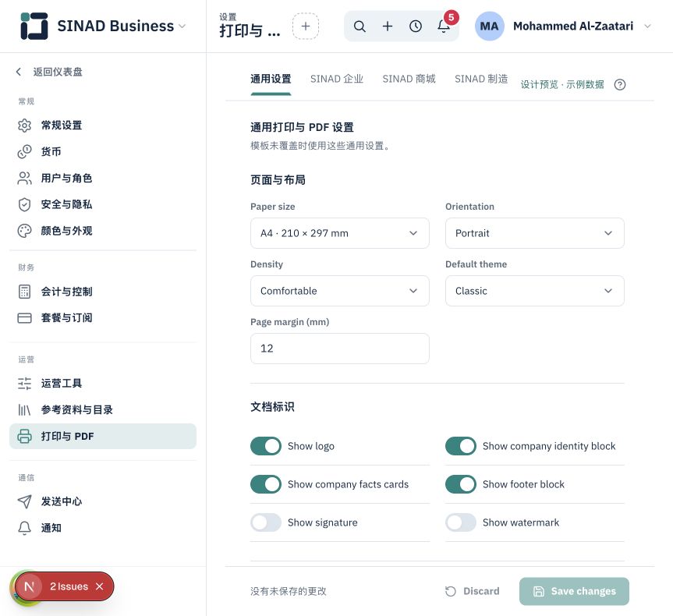
Task: Open notifications bell with 5 badge
Action: pos(445,25)
